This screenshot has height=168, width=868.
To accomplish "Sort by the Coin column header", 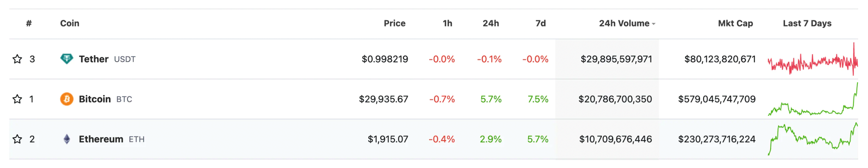I will [70, 23].
